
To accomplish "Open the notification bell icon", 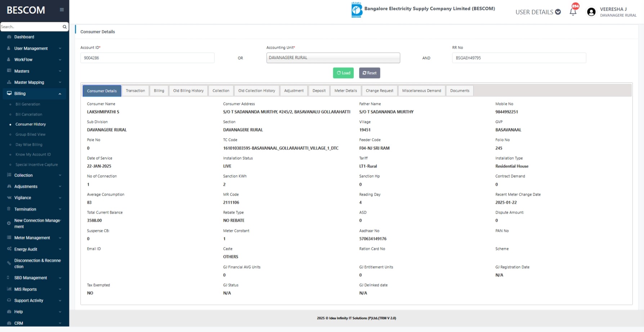I will click(573, 12).
